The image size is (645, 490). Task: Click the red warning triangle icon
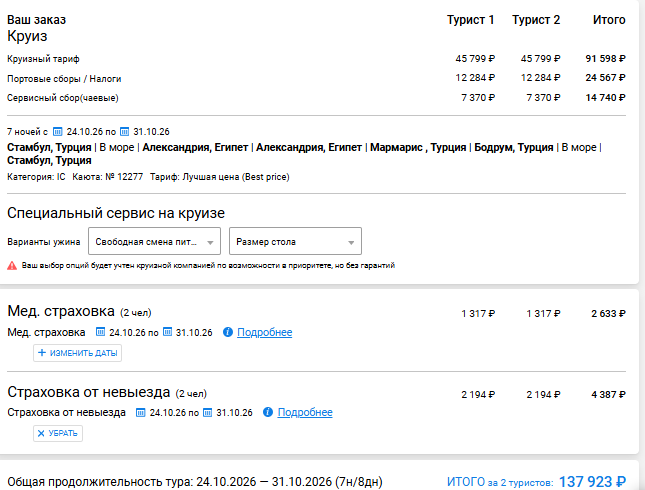click(x=12, y=266)
